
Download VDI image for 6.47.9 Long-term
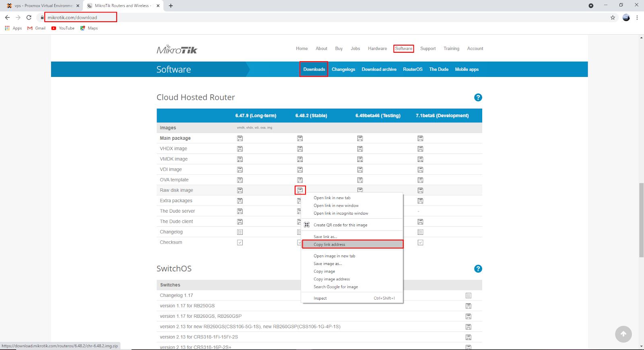click(x=240, y=170)
